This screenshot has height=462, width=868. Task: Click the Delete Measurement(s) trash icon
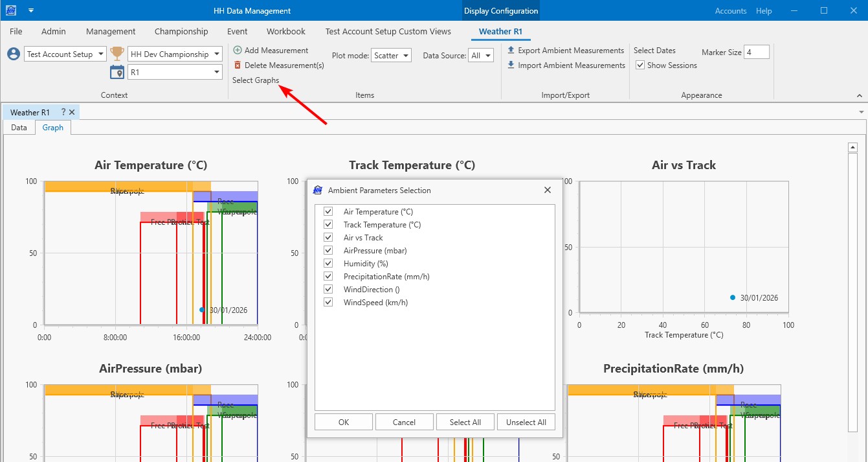[x=238, y=65]
